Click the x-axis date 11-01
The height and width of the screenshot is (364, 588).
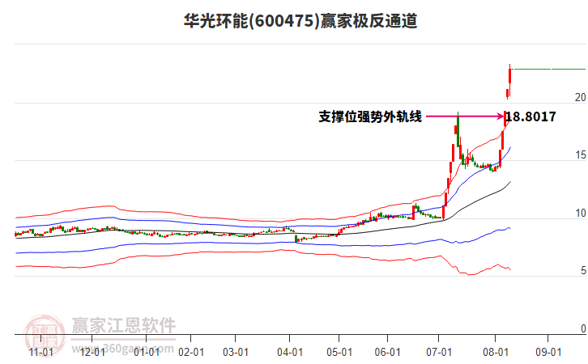41,352
